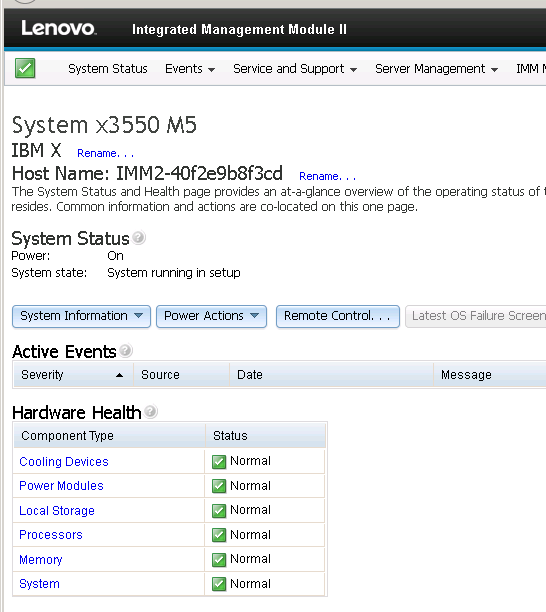546x612 pixels.
Task: Click Power value 'On'
Action: (x=116, y=256)
